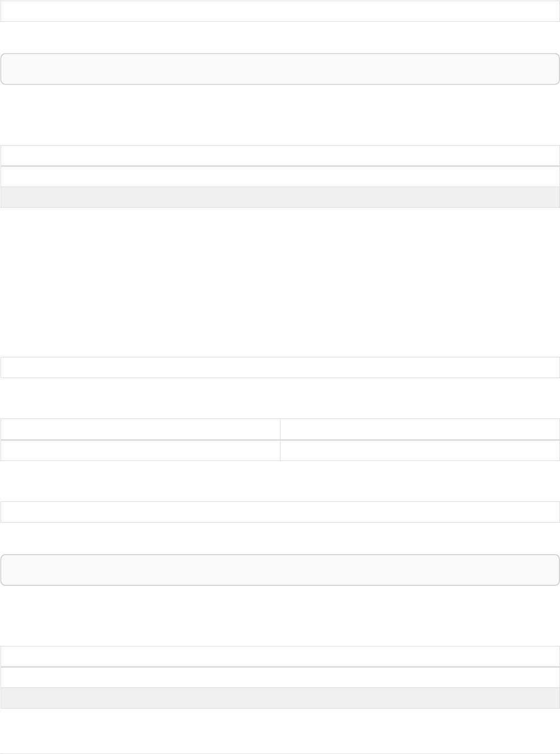Select the white middle row of the upper table
Viewport: 560px width, 754px height.
(x=280, y=176)
